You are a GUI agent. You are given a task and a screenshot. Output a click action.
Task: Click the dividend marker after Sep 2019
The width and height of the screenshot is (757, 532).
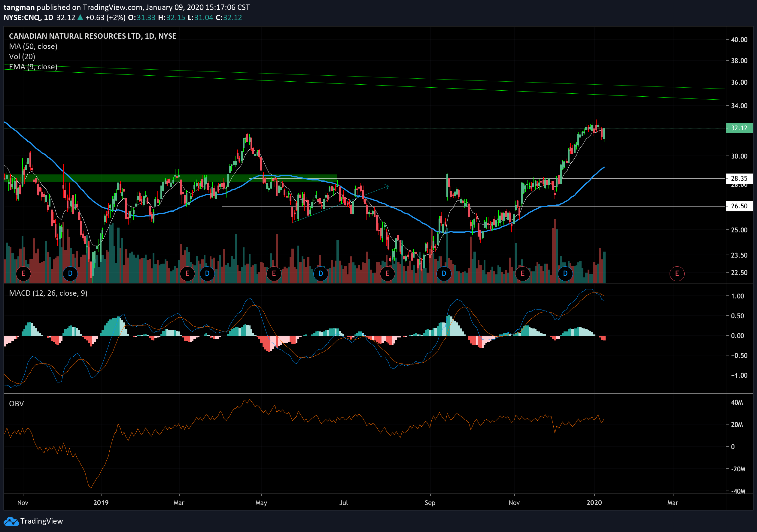pos(444,274)
